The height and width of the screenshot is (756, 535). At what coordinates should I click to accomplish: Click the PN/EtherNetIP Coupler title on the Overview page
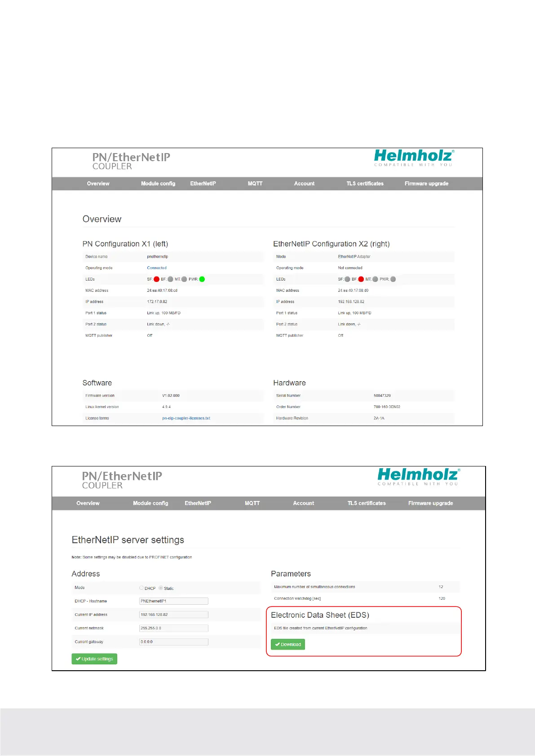click(131, 161)
